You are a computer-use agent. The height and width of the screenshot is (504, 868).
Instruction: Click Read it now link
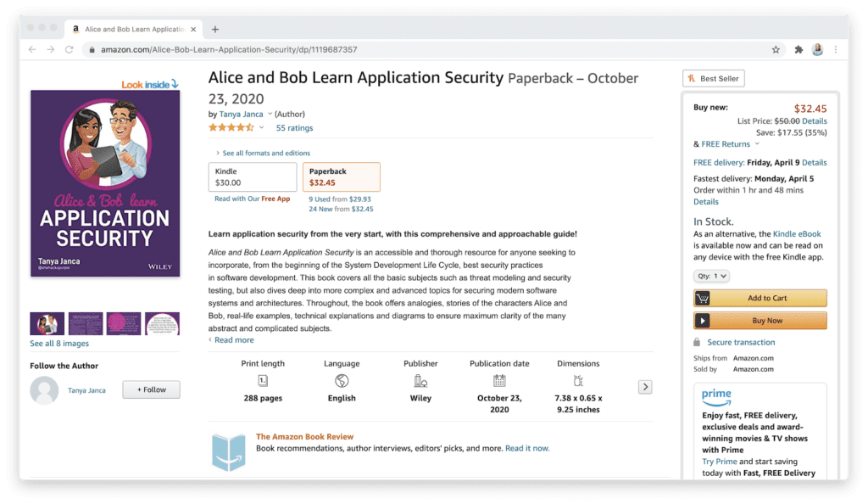pos(527,449)
